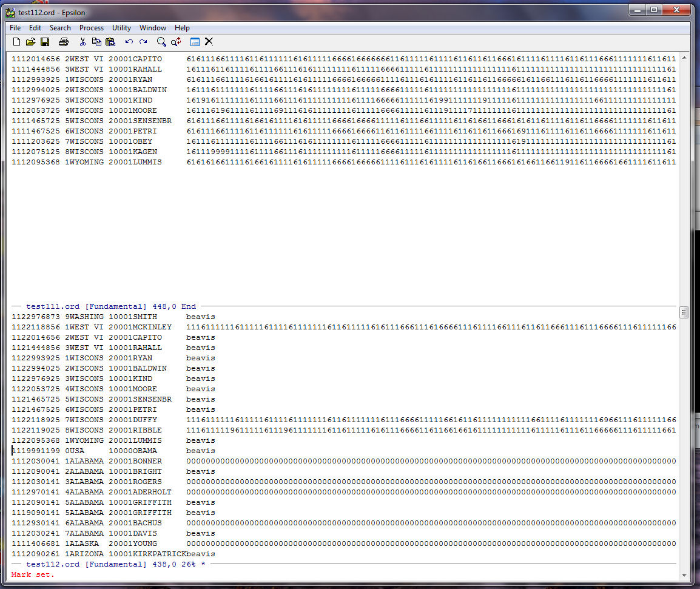Paste with the clipboard icon
Image resolution: width=700 pixels, height=589 pixels.
[110, 42]
